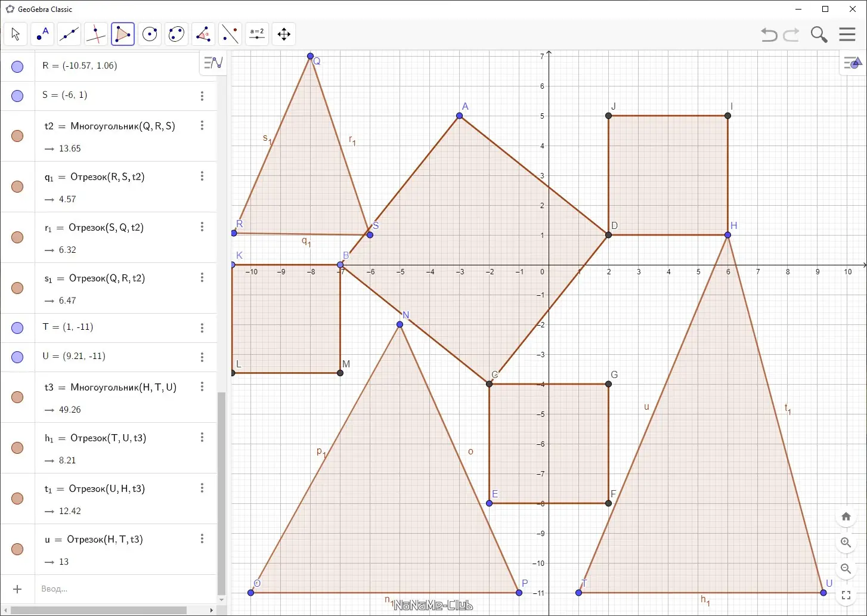Toggle algebra view sort options
Screen dimensions: 867x616
(x=213, y=62)
